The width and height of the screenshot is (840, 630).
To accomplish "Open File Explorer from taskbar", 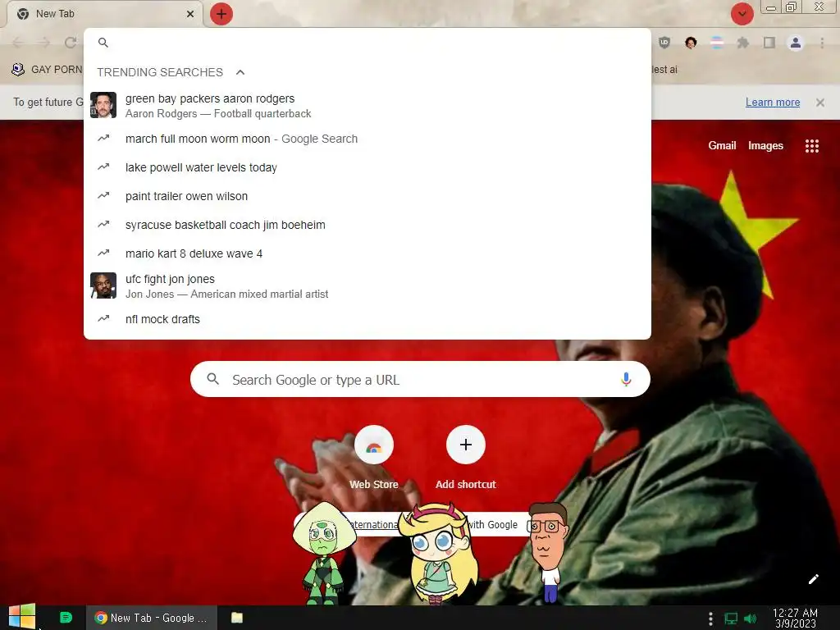I will pyautogui.click(x=237, y=618).
